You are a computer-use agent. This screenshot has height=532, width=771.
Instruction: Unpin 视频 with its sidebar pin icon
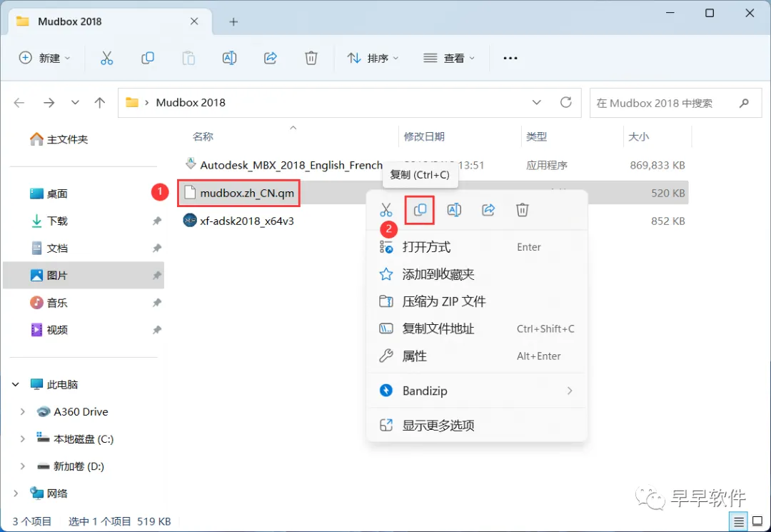click(156, 330)
